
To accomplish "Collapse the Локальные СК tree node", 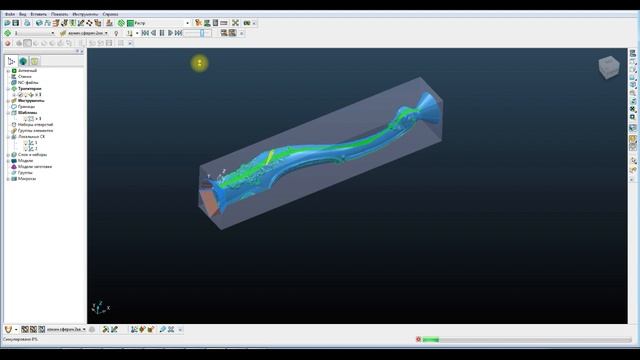I will click(8, 137).
